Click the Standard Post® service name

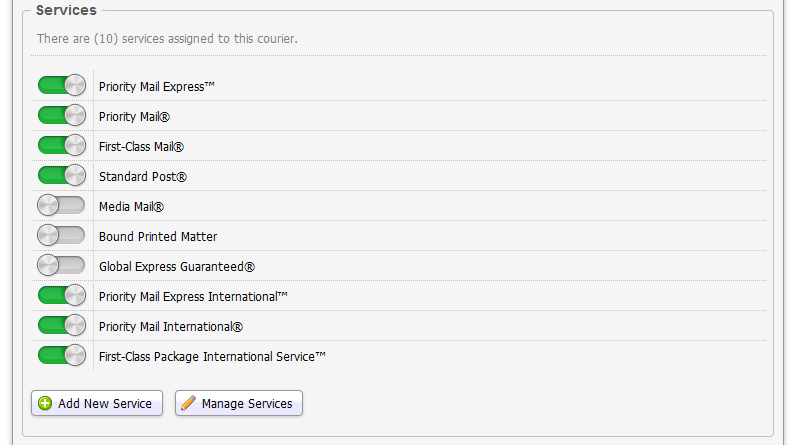[142, 177]
